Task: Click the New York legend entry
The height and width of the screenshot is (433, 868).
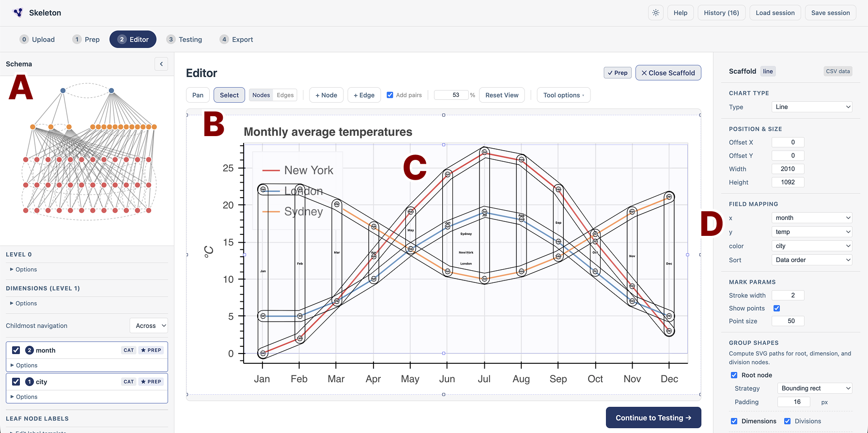Action: [x=298, y=170]
